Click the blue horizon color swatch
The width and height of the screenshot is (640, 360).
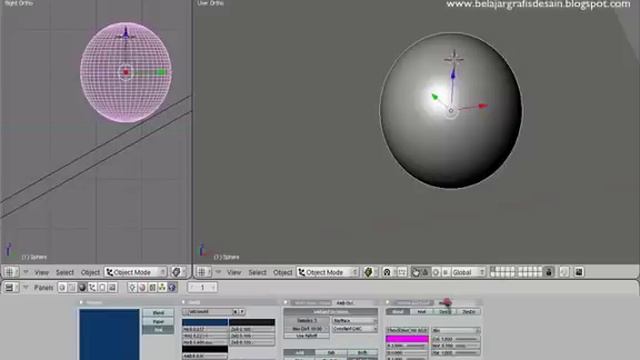[x=205, y=322]
